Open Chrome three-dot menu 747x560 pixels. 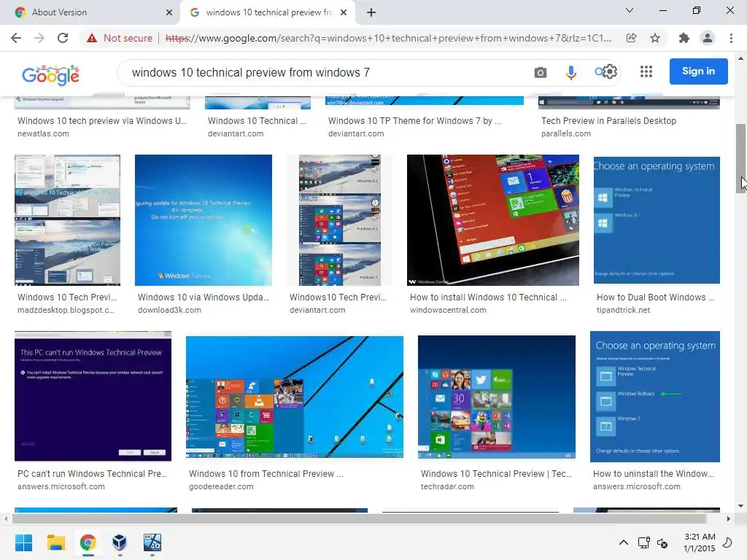tap(731, 38)
